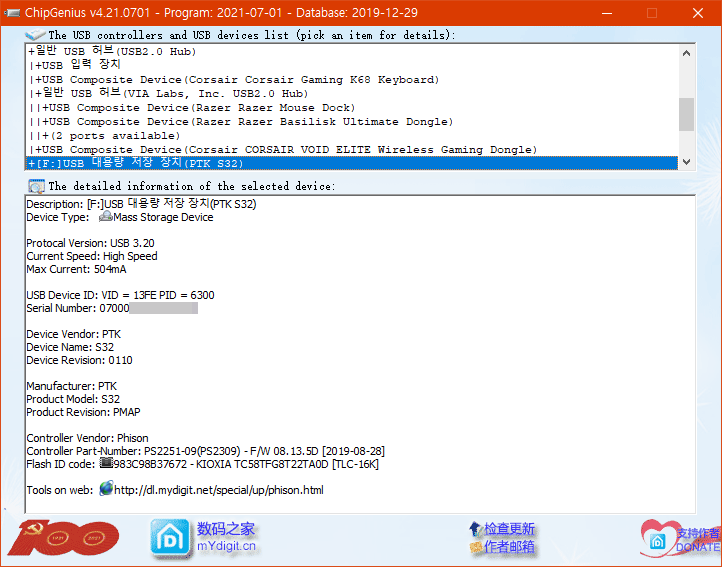Minimize the ChipGenius window
The height and width of the screenshot is (567, 722).
[607, 13]
